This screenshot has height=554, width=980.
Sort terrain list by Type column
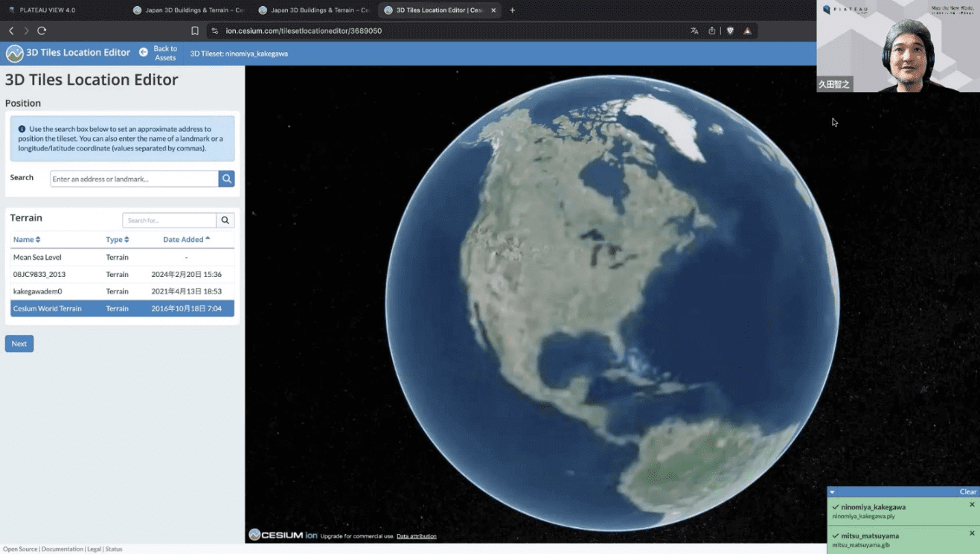point(117,240)
